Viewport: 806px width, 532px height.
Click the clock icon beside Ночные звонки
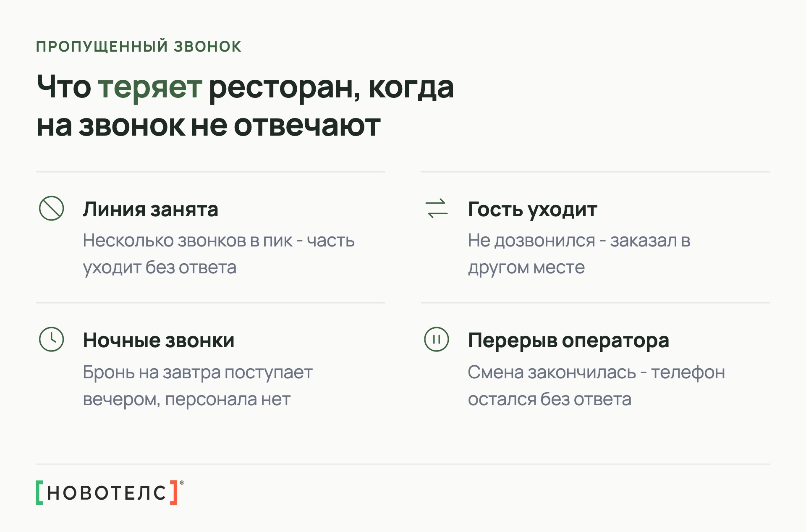tap(51, 339)
